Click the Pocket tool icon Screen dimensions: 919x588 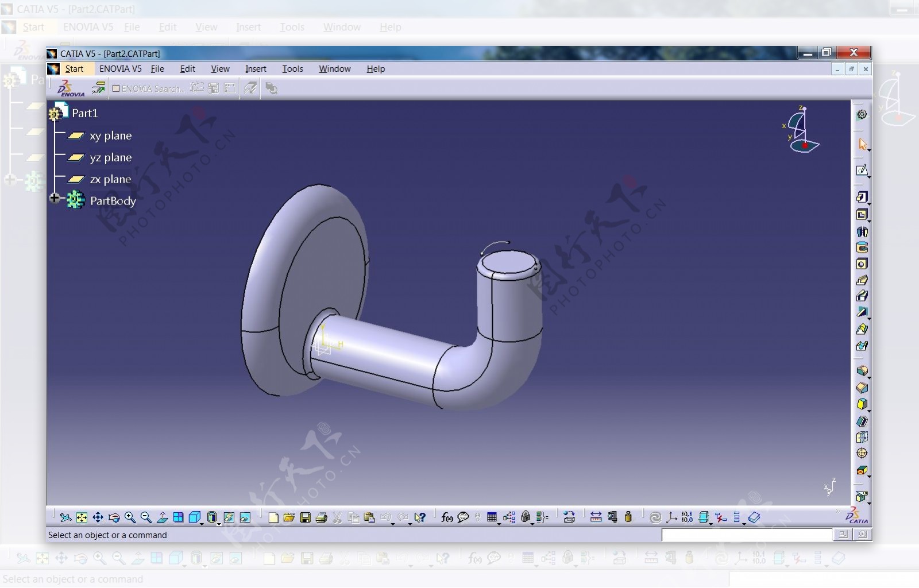[x=862, y=215]
